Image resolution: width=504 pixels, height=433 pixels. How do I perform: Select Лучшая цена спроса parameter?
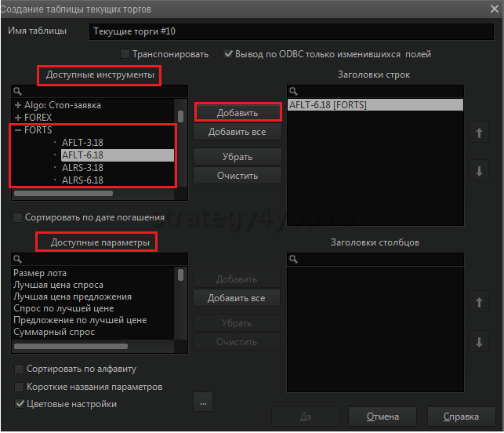(58, 285)
